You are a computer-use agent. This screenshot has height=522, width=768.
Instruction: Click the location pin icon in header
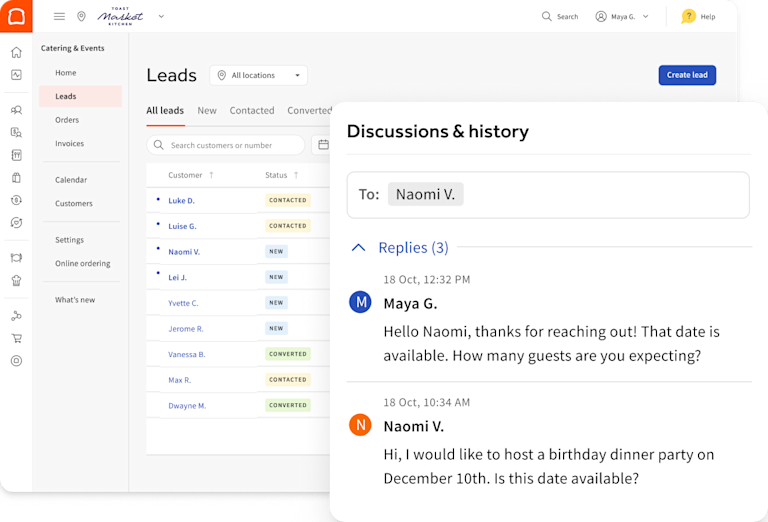click(x=81, y=17)
